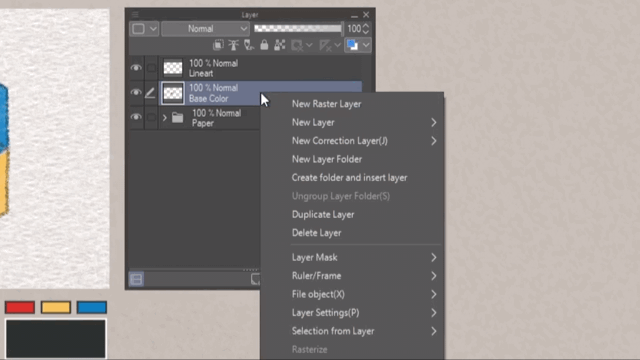
Task: Minimize the Layer panel
Action: [x=354, y=15]
